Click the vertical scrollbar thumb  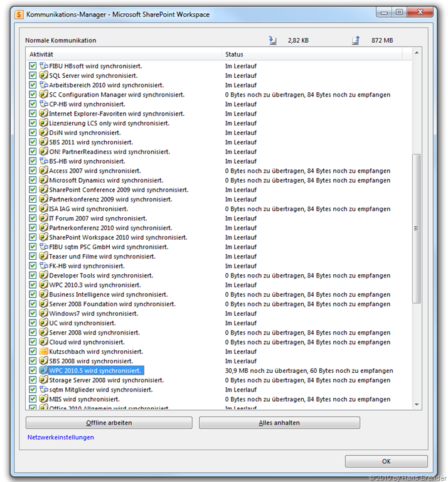(x=417, y=228)
